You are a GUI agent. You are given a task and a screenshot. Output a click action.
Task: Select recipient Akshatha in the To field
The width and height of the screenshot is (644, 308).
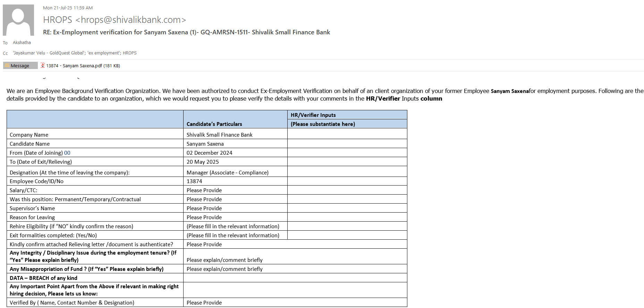point(22,43)
